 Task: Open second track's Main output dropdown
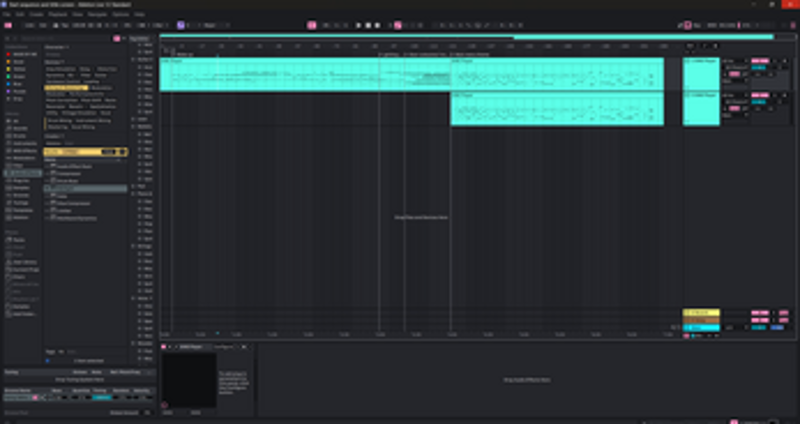tap(735, 115)
